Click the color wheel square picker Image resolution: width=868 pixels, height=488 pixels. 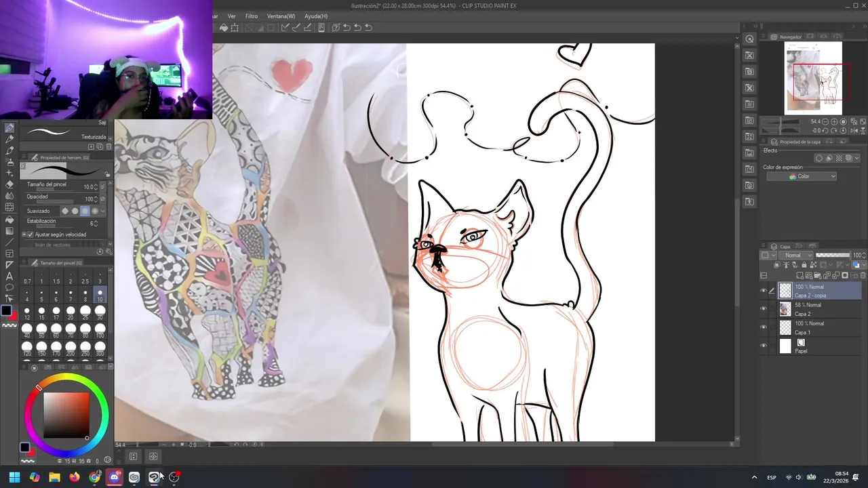[x=66, y=415]
